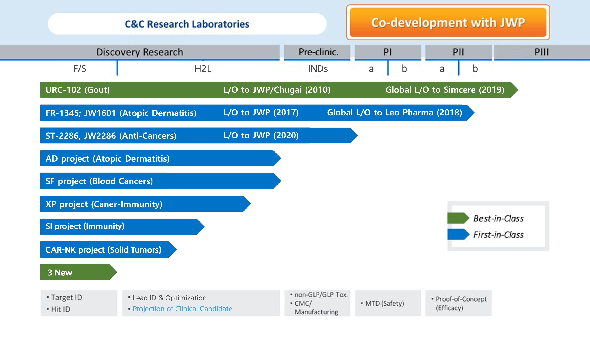Click L/O to JWP (2020) text
Screen dimensions: 590x364
tap(261, 135)
